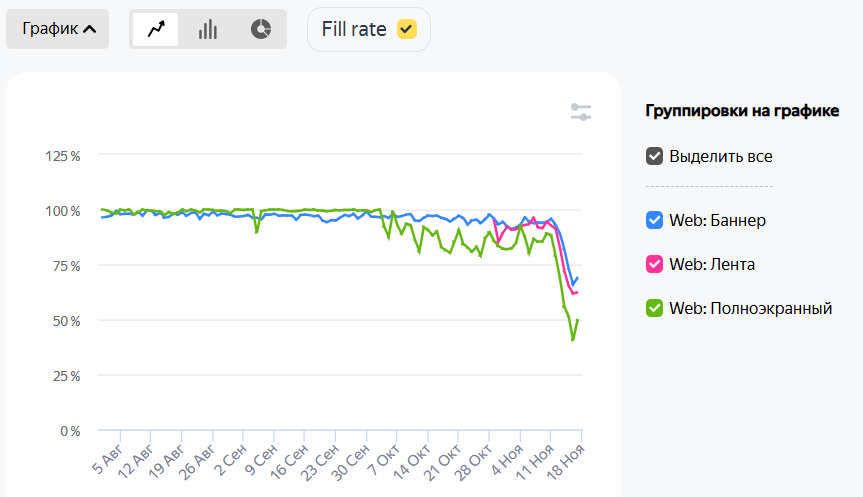The height and width of the screenshot is (497, 863).
Task: Switch to bar chart view
Action: click(208, 29)
